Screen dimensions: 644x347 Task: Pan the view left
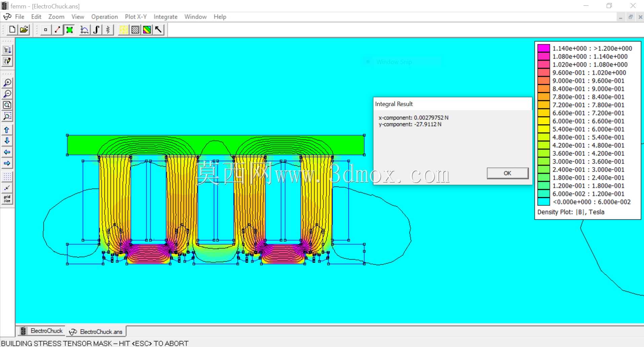click(x=7, y=152)
